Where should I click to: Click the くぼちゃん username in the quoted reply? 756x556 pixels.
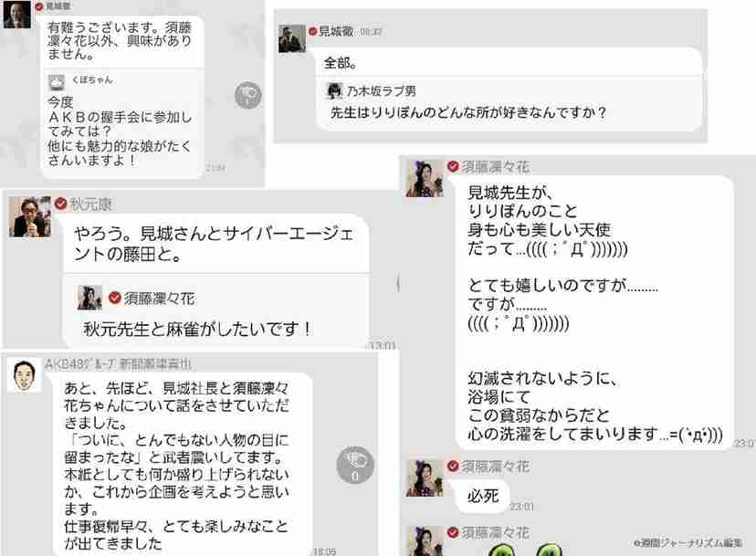[x=92, y=80]
